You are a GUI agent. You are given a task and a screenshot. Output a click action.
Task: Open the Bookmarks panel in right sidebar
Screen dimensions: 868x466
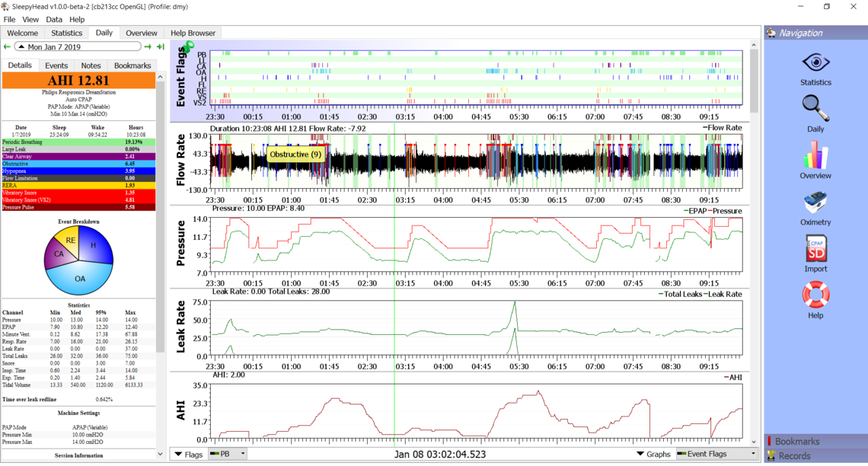click(815, 441)
